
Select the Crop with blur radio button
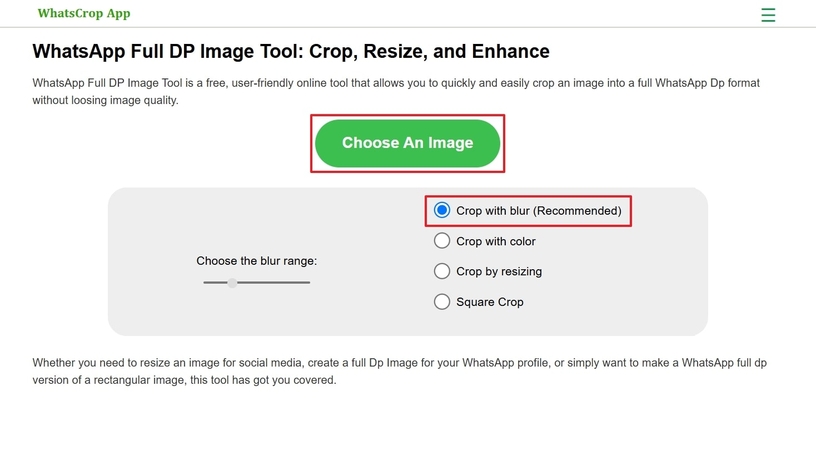pyautogui.click(x=442, y=210)
